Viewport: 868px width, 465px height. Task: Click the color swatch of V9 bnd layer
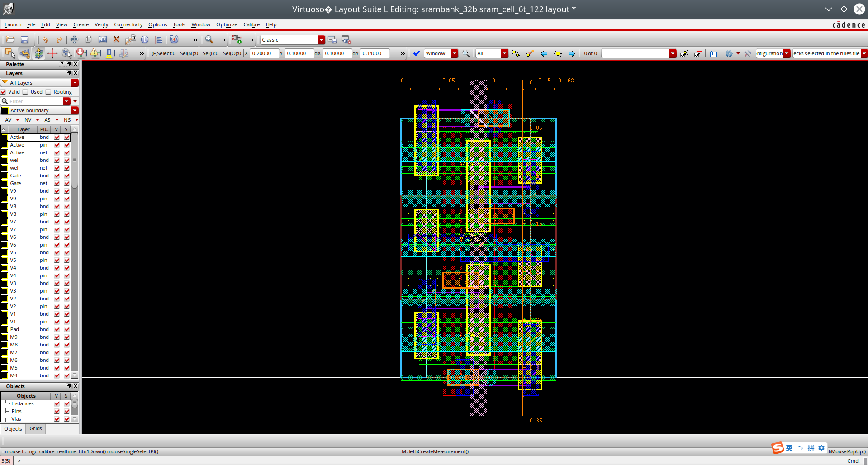[x=5, y=191]
